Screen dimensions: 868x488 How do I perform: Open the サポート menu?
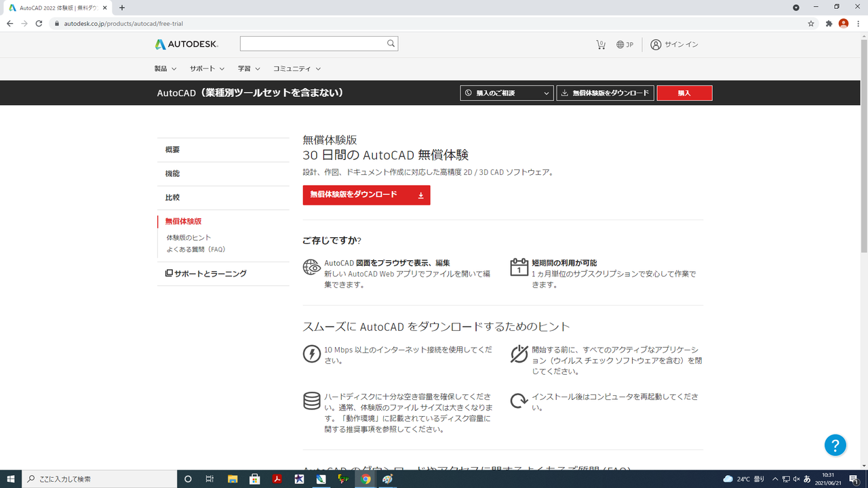(x=207, y=68)
